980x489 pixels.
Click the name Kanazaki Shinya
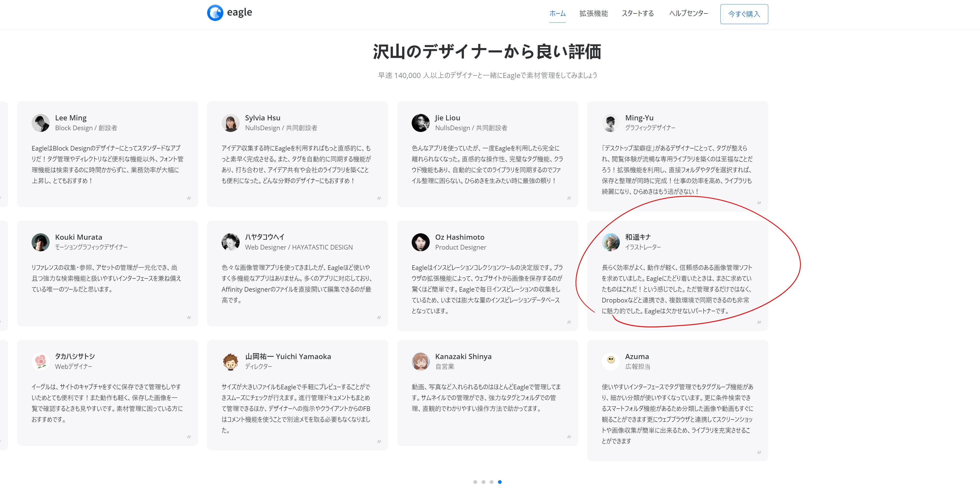[463, 356]
